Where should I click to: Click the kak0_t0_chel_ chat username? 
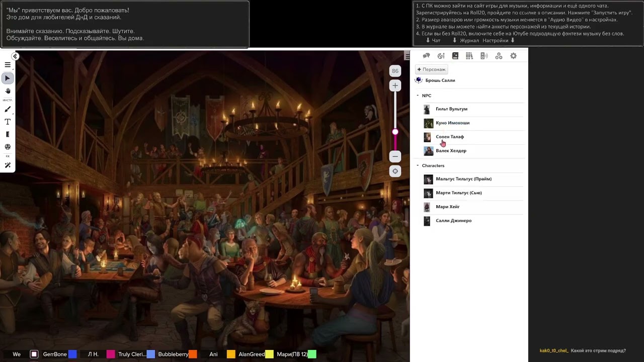pyautogui.click(x=554, y=351)
